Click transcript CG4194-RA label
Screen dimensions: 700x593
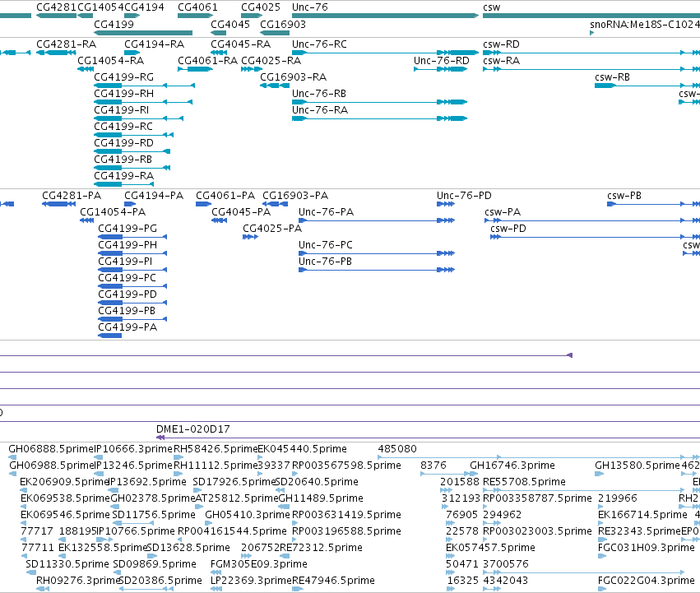tap(154, 44)
